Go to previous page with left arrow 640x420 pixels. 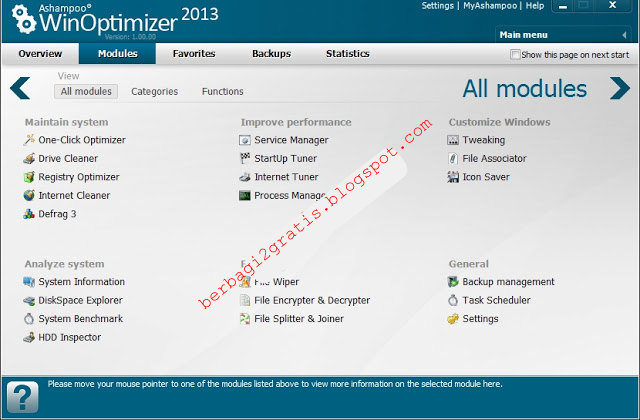pos(20,88)
